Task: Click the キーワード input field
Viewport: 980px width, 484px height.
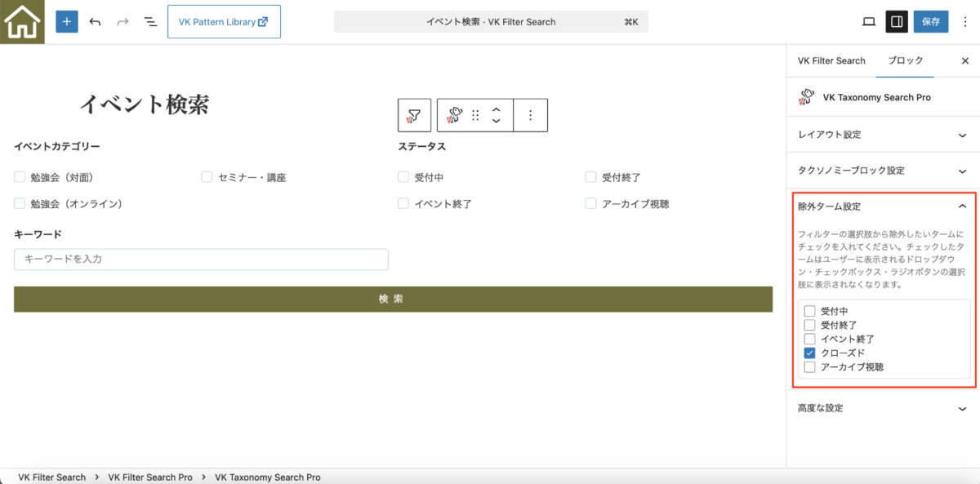Action: tap(201, 259)
